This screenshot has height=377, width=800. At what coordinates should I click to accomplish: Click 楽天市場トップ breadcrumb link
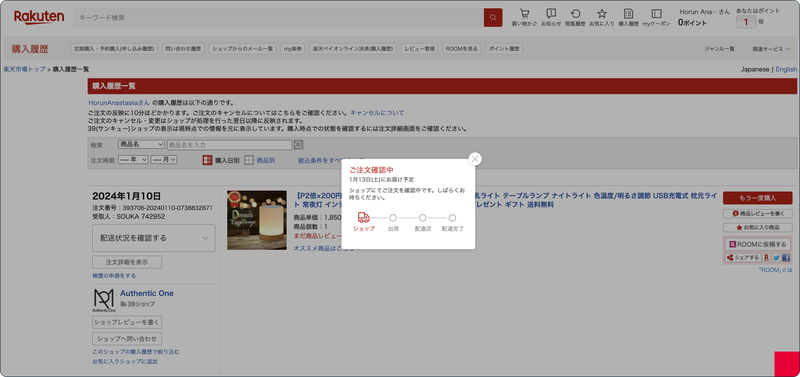[24, 69]
